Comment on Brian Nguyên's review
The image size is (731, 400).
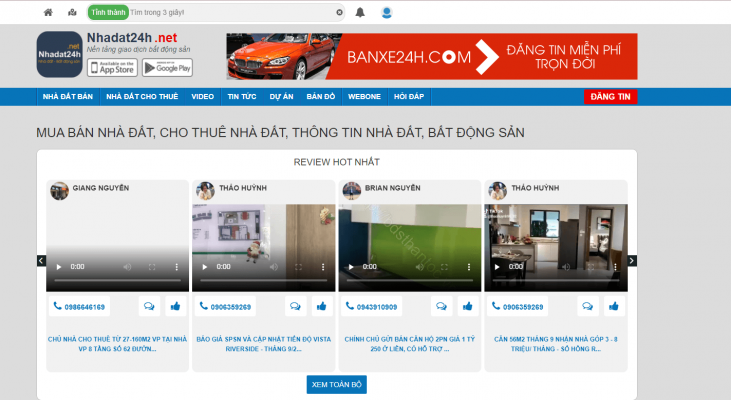tap(441, 306)
